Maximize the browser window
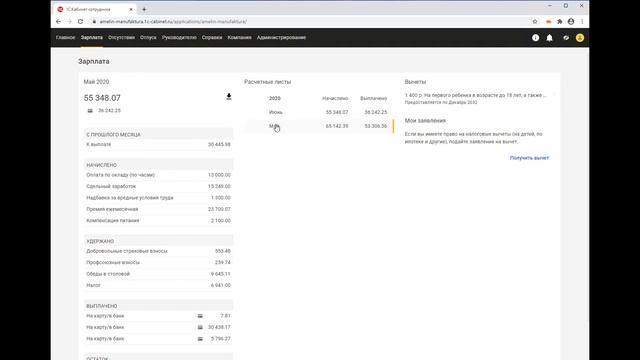 point(566,6)
